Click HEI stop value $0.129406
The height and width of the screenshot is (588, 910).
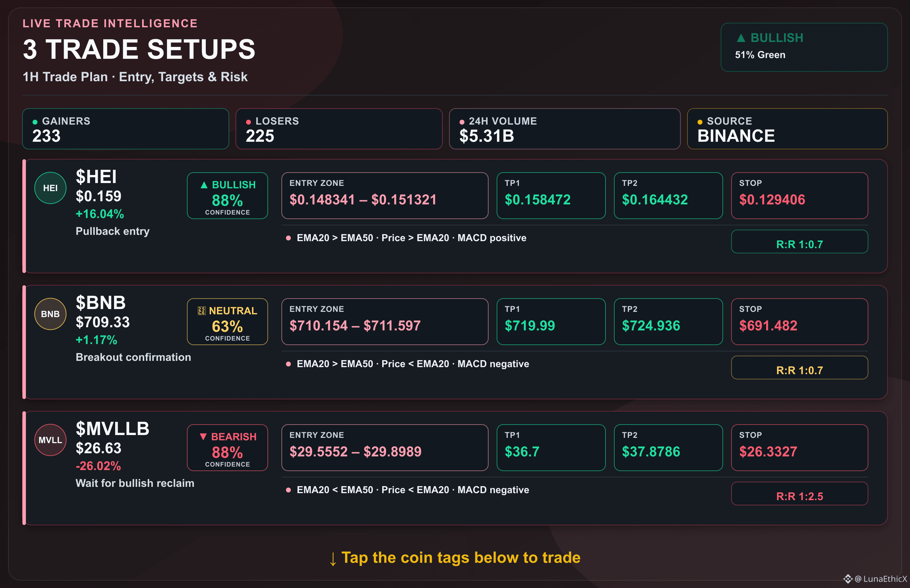point(772,200)
